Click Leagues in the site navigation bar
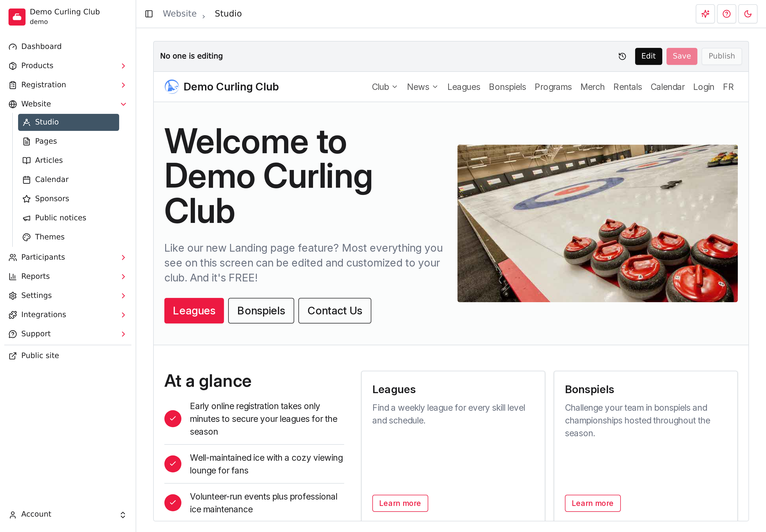 click(463, 87)
